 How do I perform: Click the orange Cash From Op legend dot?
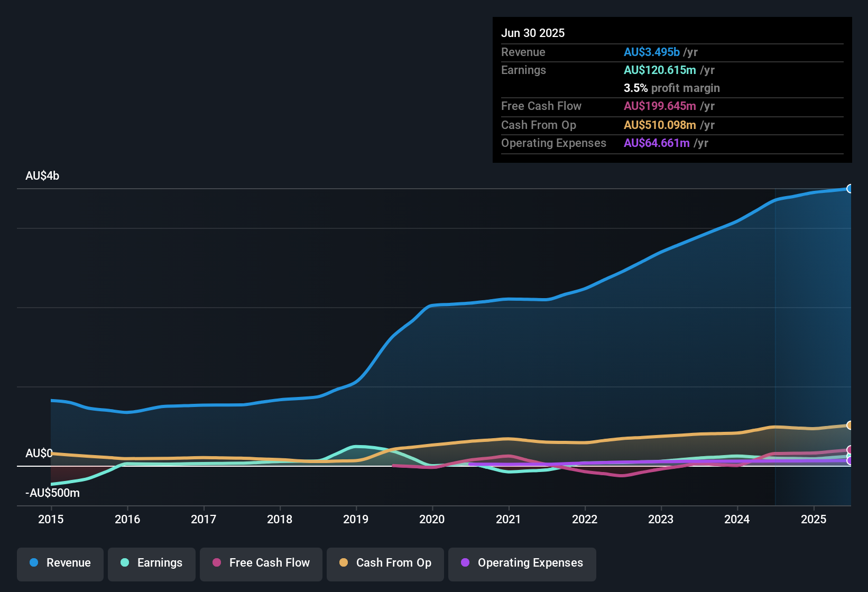[x=343, y=563]
